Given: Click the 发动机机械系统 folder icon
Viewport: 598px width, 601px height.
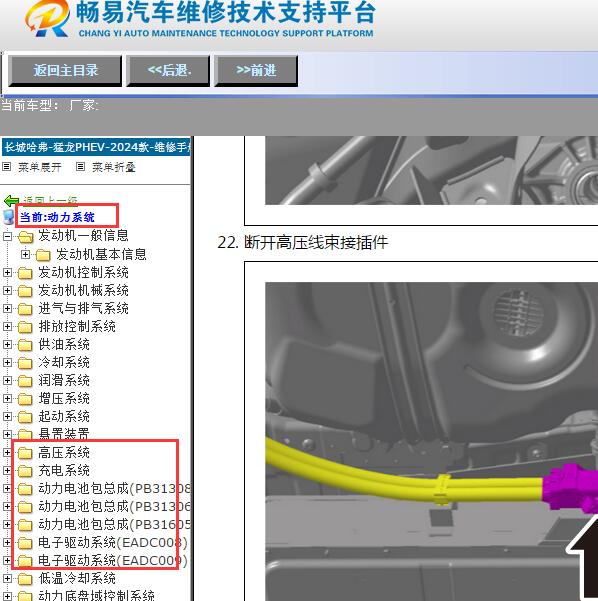Looking at the screenshot, I should [25, 291].
